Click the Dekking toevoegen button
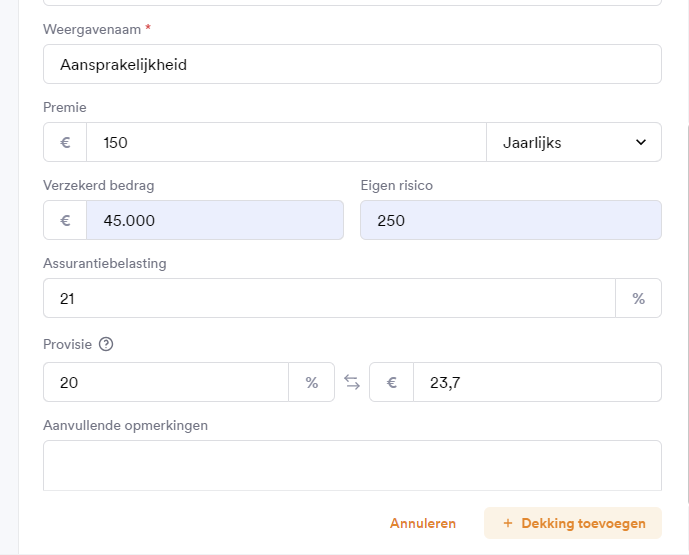 click(573, 523)
